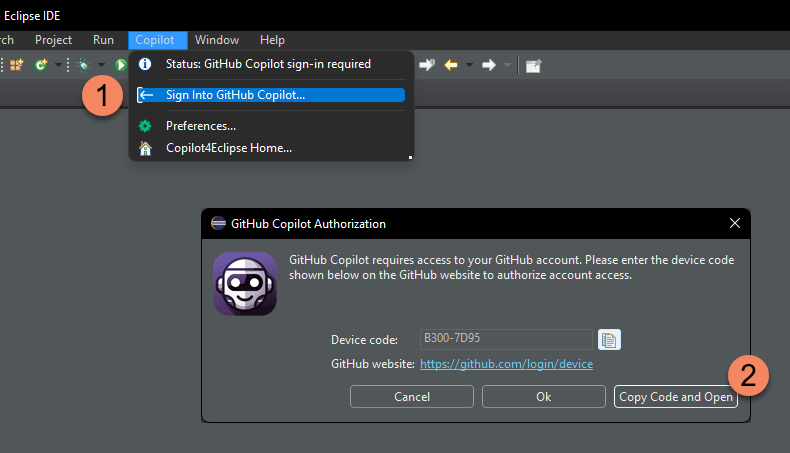
Task: Click the green gear Preferences icon
Action: [145, 126]
